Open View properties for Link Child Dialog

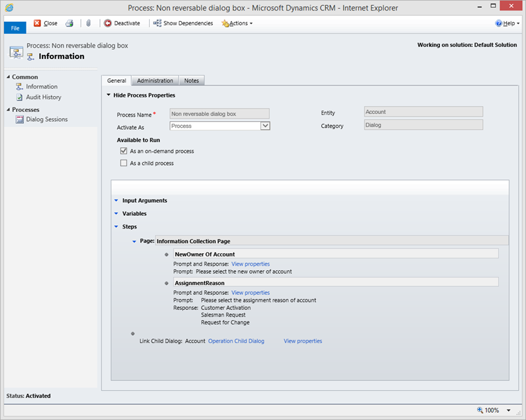(303, 341)
